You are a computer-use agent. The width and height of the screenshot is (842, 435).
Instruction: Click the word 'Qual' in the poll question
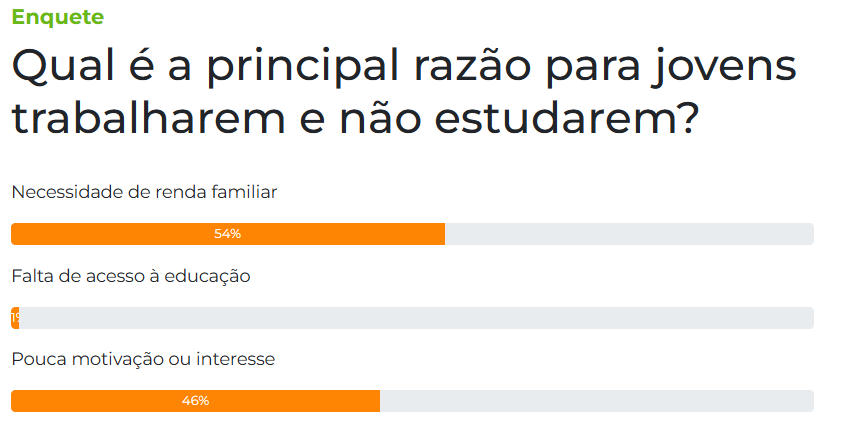click(x=63, y=66)
